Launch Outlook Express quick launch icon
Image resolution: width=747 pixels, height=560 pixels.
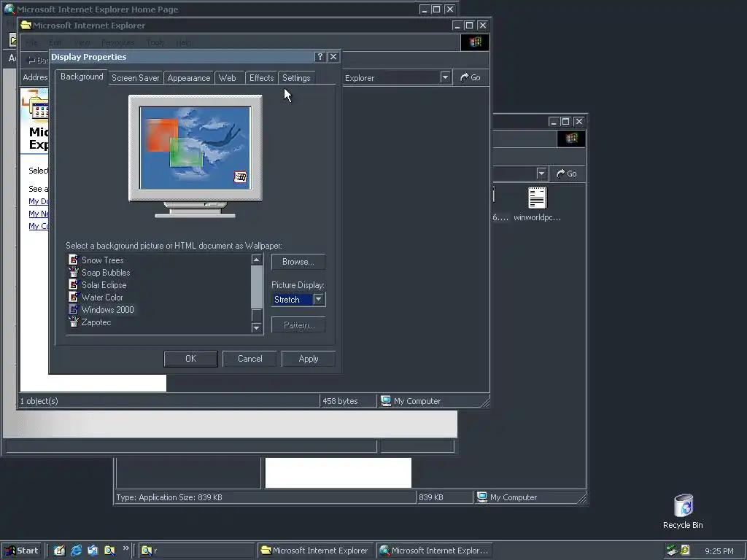coord(93,551)
